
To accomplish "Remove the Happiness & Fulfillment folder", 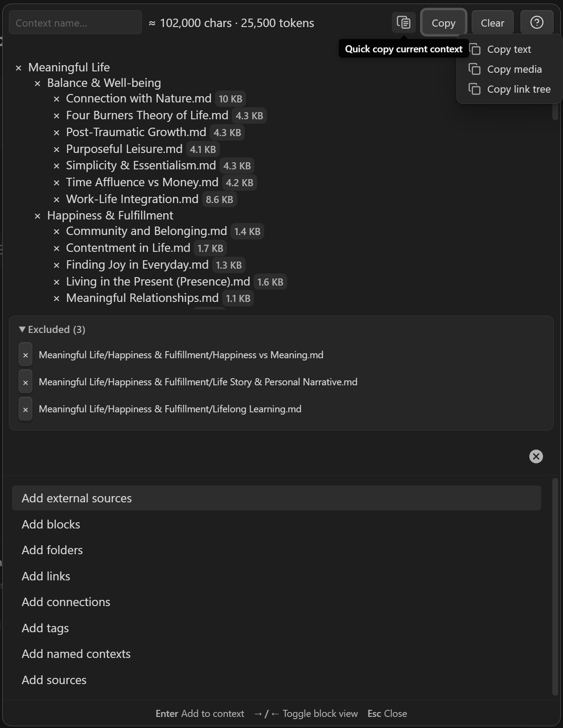I will tap(38, 216).
